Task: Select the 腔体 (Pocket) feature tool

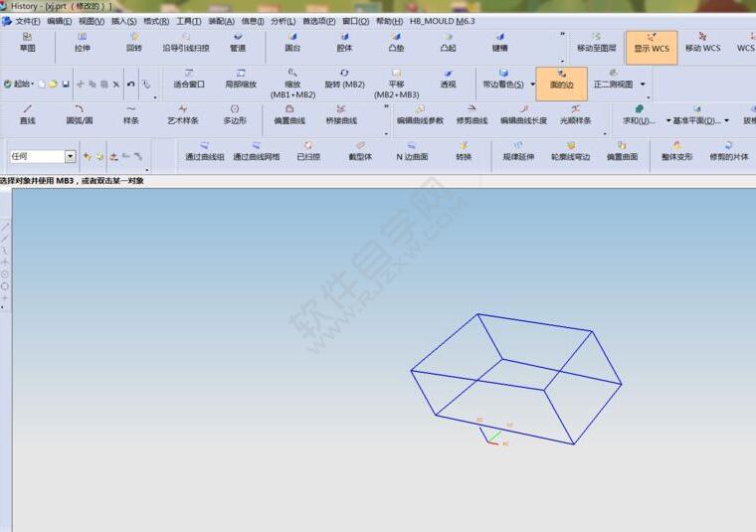Action: pyautogui.click(x=344, y=43)
